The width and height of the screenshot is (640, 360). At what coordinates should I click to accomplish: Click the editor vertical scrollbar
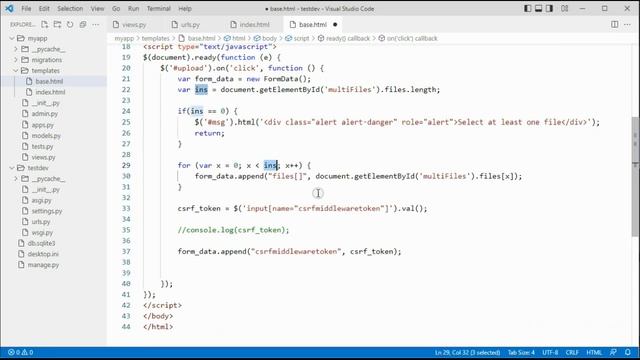635,176
